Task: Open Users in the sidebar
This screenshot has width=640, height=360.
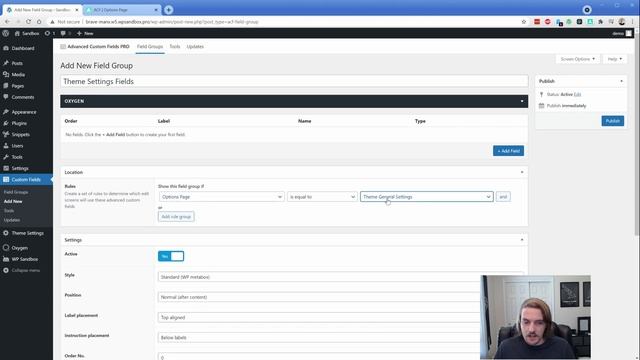Action: click(x=17, y=146)
